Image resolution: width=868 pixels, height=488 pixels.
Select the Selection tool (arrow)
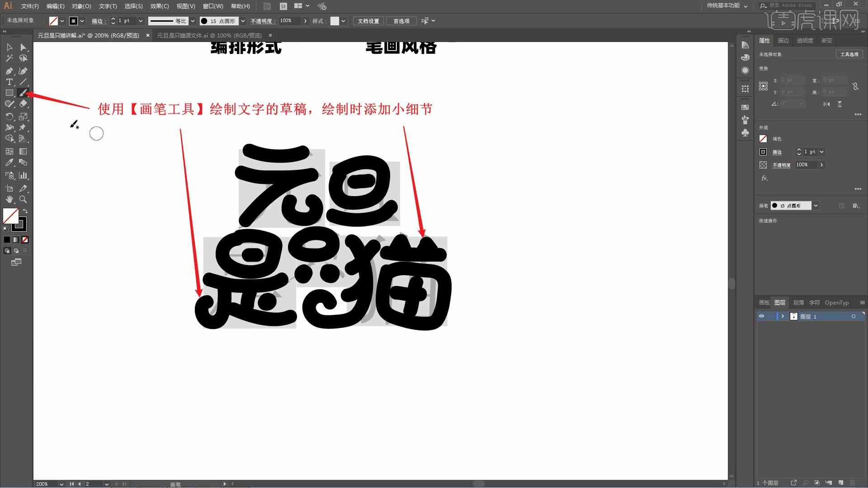[x=9, y=47]
